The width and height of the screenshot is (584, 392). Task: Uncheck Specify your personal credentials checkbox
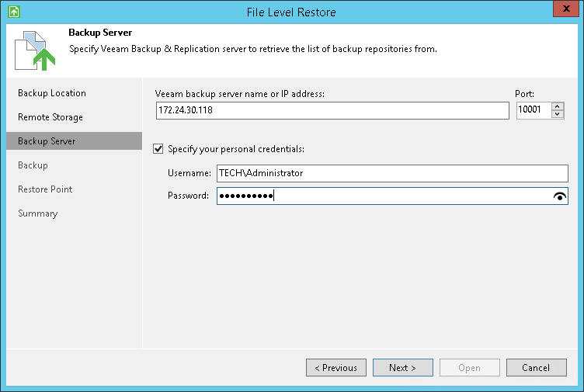[158, 149]
